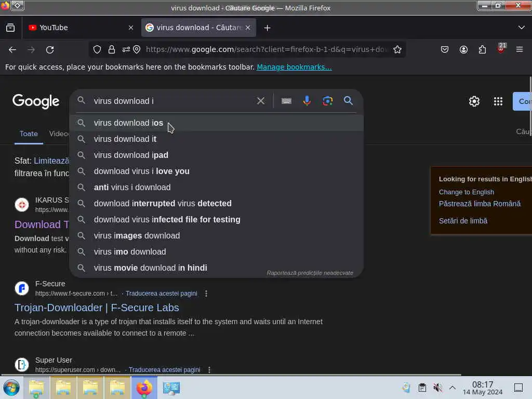Screen dimensions: 532x399
Task: Click 'Păstrează limba Română' link
Action: pos(480,204)
